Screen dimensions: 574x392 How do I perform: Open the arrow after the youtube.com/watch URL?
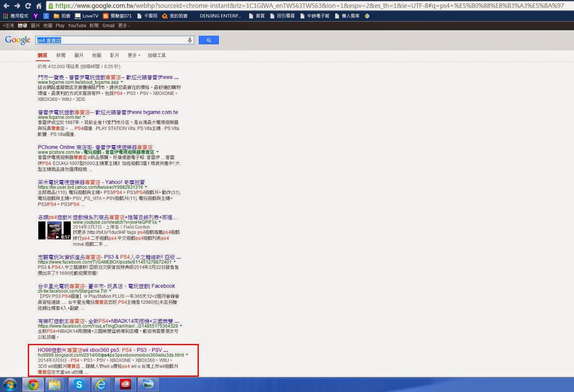tap(160, 222)
